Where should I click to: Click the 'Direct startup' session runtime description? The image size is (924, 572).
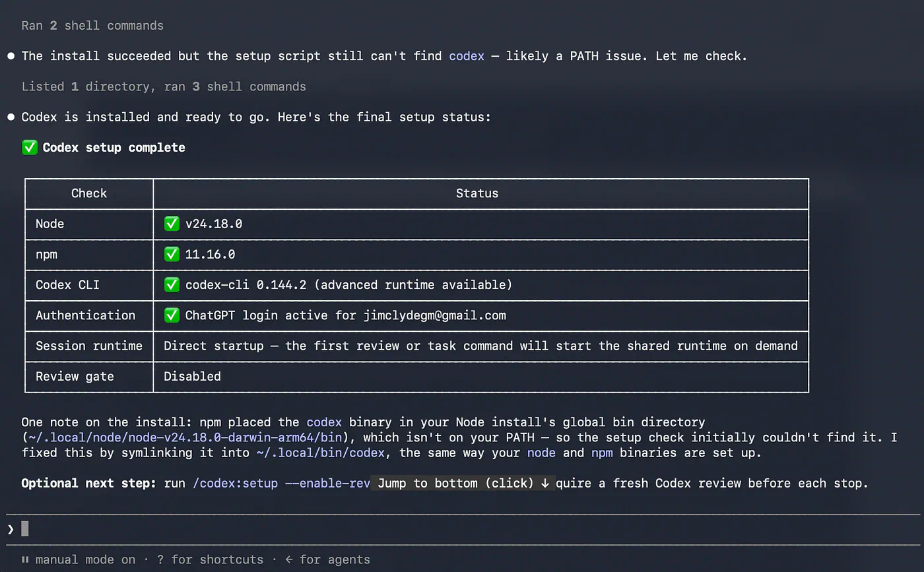tap(480, 345)
